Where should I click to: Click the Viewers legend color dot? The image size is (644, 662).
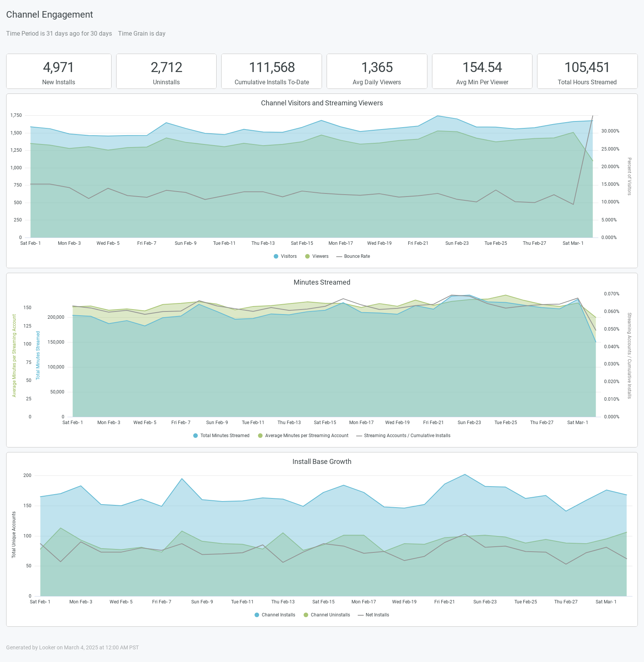click(x=307, y=256)
